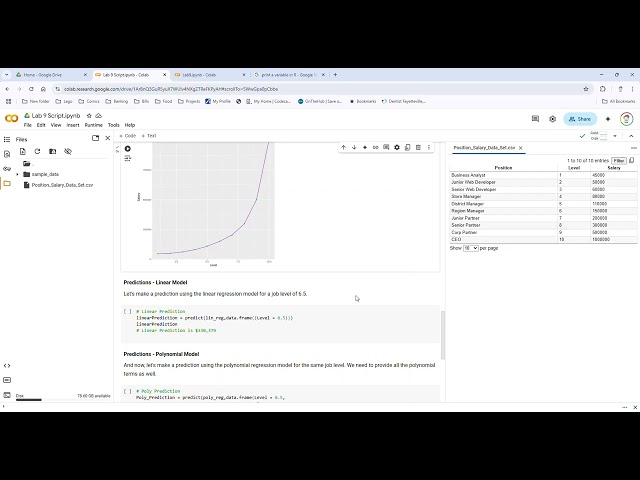Open cell editor settings gear
The width and height of the screenshot is (640, 480).
pyautogui.click(x=397, y=147)
